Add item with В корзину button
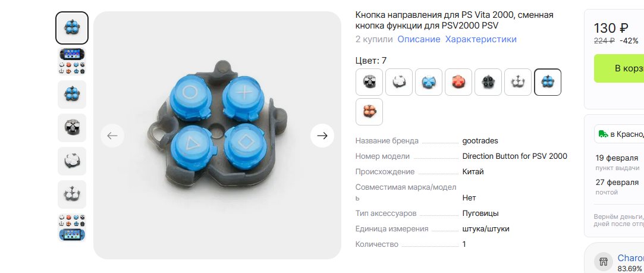 tap(619, 68)
